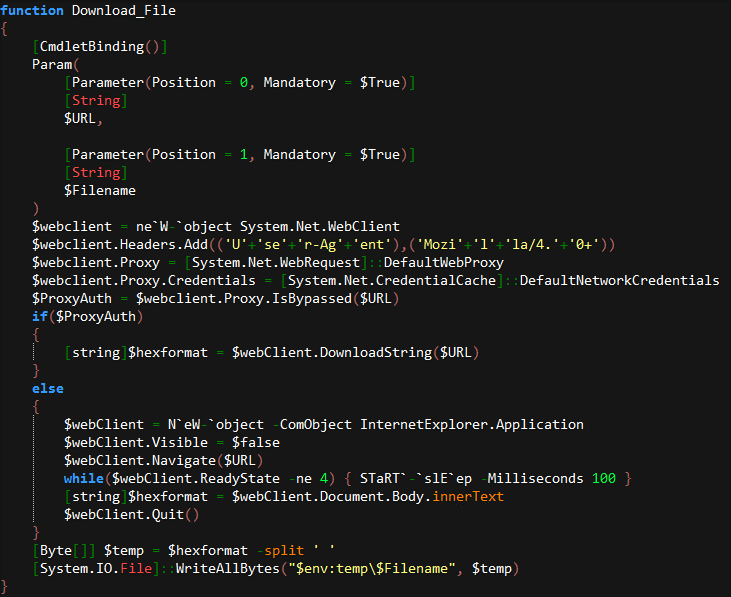Click the else keyword

point(48,389)
